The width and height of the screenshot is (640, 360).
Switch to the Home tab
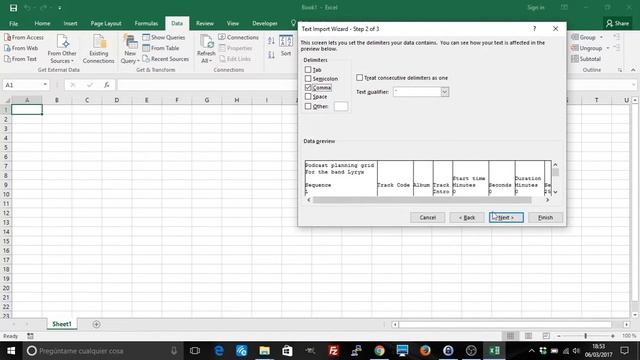[42, 23]
